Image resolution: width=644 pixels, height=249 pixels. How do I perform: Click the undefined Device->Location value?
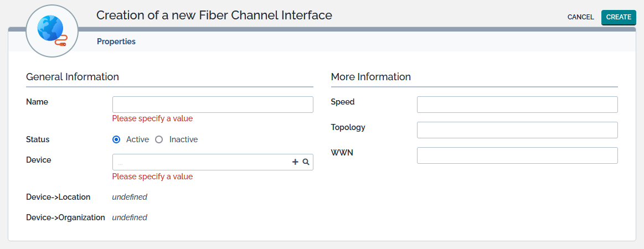[x=130, y=197]
